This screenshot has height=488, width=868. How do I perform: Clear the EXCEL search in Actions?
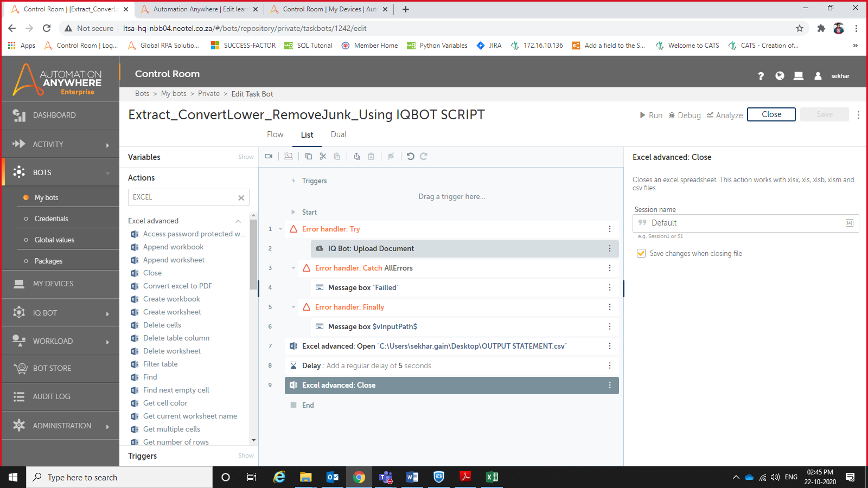click(x=241, y=198)
